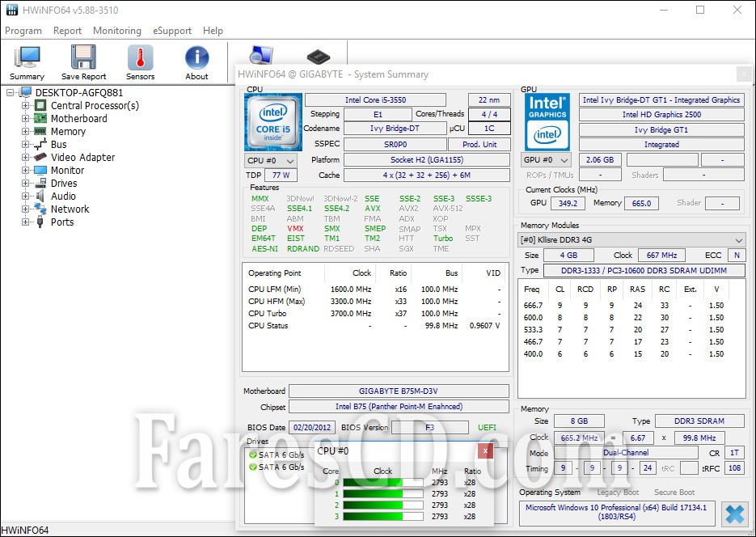
Task: Click the Bus tree icon
Action: tap(40, 144)
